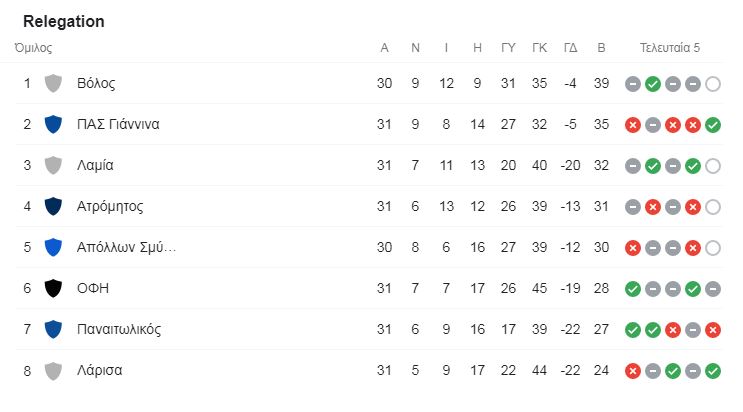Select Βόλος green win result icon
The width and height of the screenshot is (743, 412).
click(x=653, y=84)
